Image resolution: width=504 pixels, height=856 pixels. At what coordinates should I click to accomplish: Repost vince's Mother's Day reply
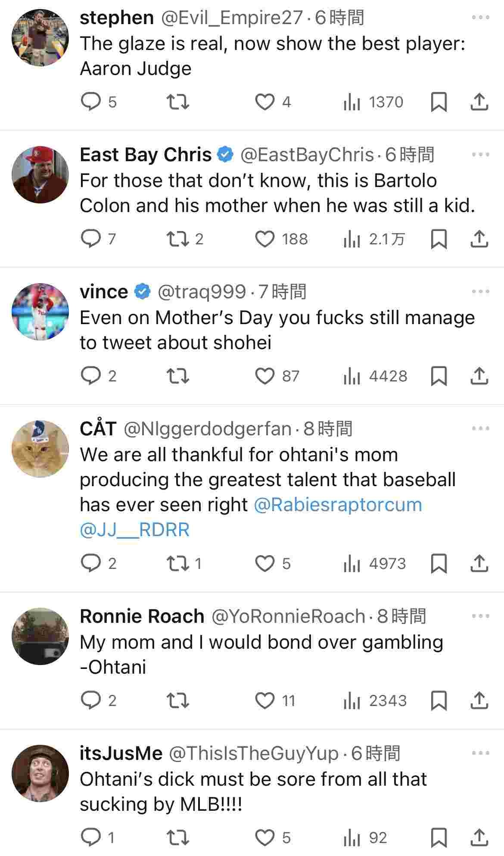click(177, 376)
